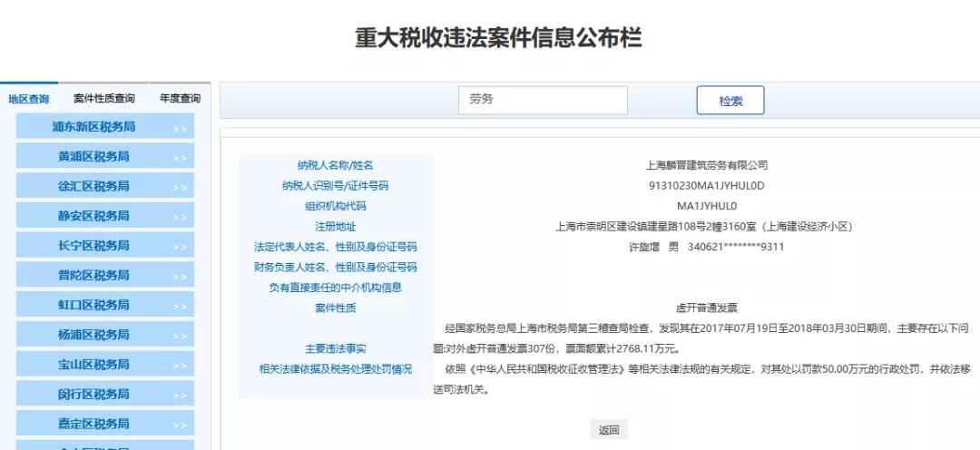The width and height of the screenshot is (980, 450).
Task: Expand arrows beside 黄浦区税务局
Action: pos(180,159)
